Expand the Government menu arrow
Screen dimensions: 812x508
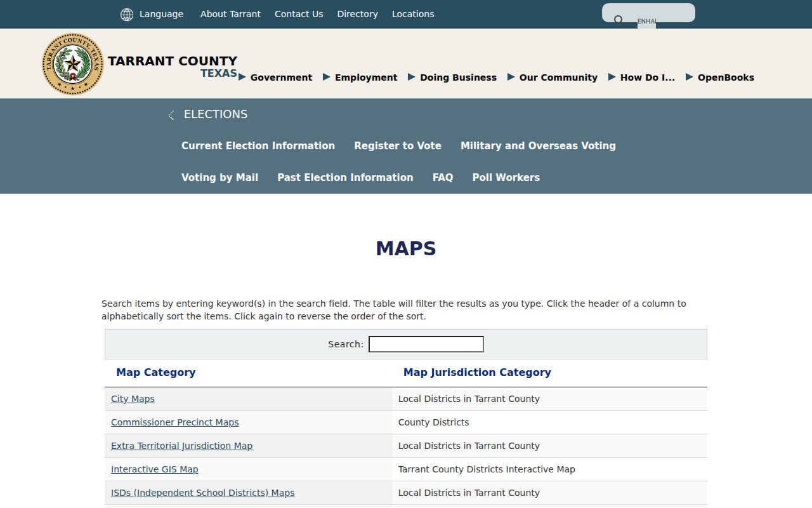click(x=242, y=77)
